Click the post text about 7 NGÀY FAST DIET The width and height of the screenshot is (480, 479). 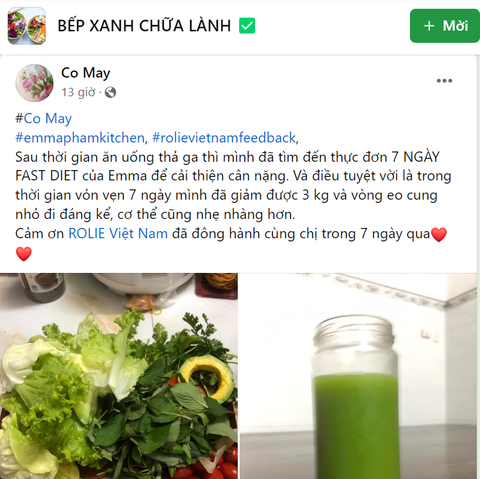(233, 185)
